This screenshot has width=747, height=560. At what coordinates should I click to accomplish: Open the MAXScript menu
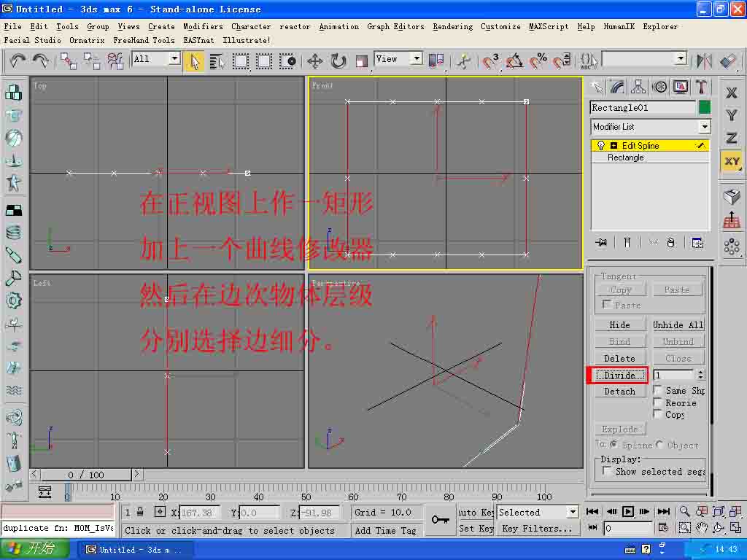549,27
